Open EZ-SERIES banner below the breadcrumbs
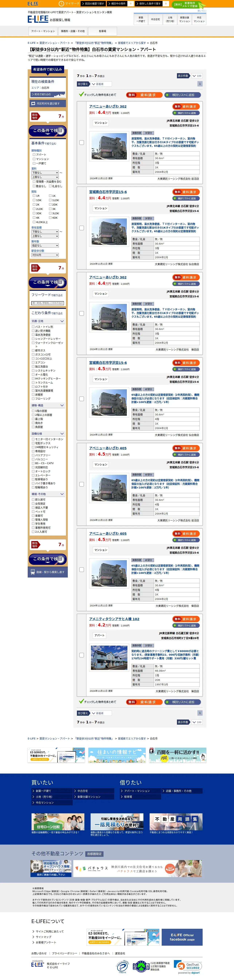This screenshot has width=234, height=980. click(56, 755)
